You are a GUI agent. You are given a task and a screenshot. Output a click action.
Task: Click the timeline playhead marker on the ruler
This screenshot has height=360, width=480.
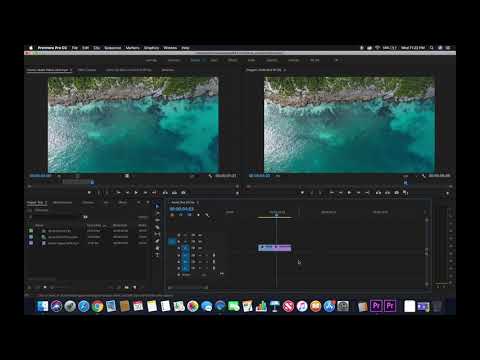click(x=276, y=216)
